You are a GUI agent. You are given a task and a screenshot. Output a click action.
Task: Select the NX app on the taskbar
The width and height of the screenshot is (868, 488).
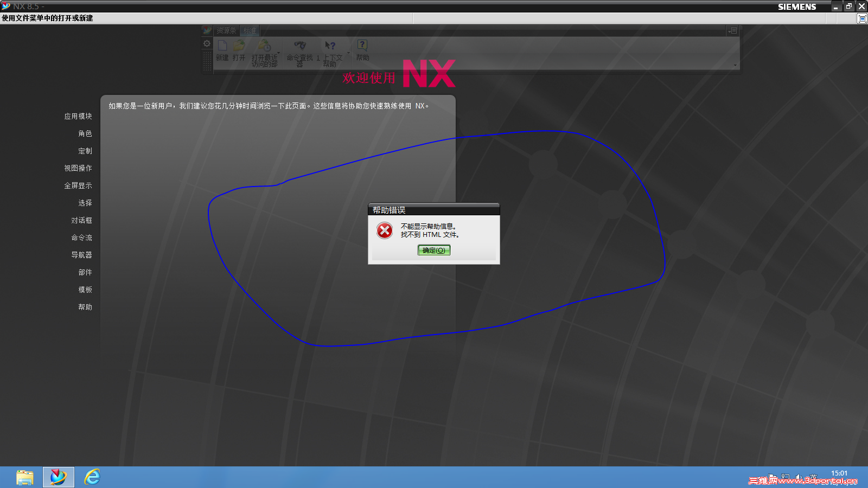tap(59, 477)
